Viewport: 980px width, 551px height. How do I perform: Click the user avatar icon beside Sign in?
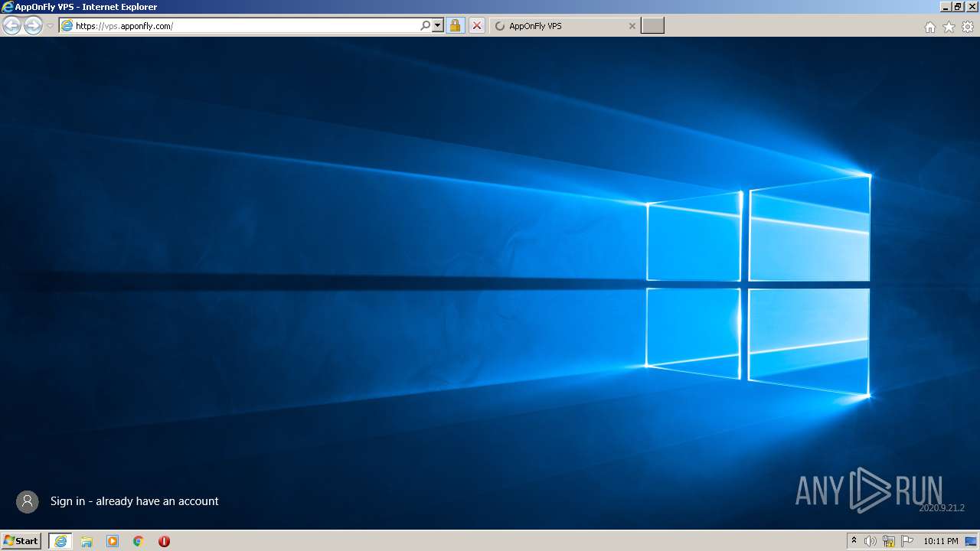point(28,501)
